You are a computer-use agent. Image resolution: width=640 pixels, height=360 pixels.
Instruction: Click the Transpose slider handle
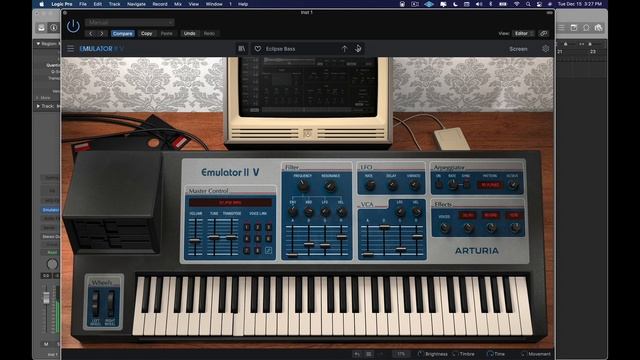231,237
